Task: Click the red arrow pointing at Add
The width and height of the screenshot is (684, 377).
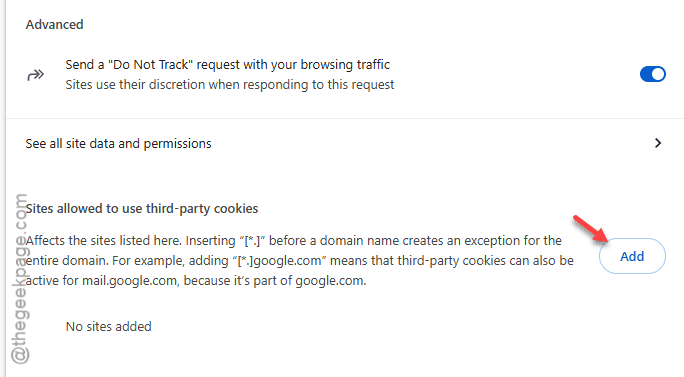Action: (x=591, y=228)
